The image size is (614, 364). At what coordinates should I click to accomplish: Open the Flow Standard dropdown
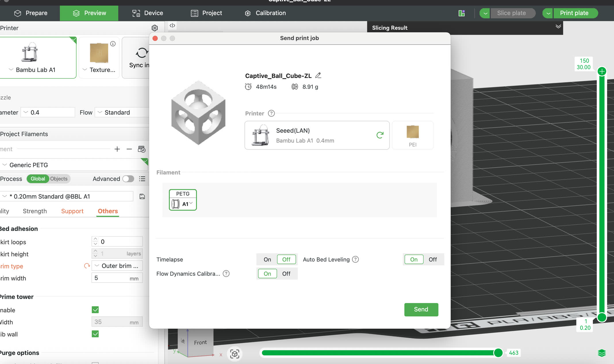point(122,112)
